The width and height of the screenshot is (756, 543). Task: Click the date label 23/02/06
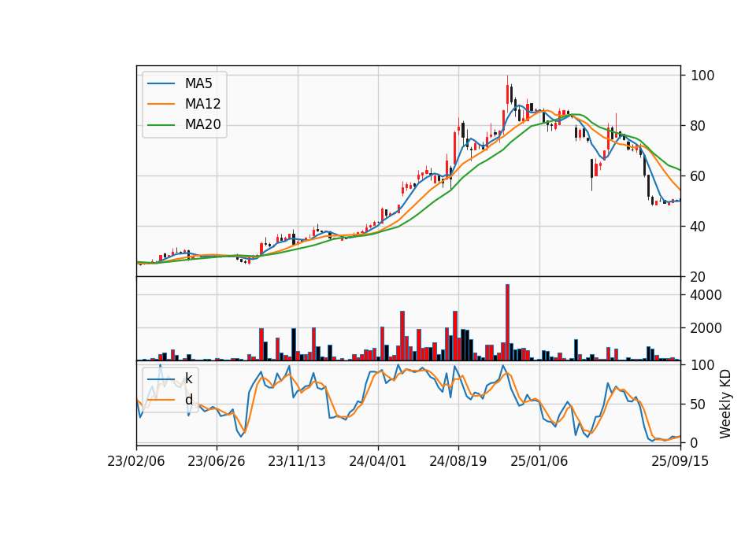point(136,461)
